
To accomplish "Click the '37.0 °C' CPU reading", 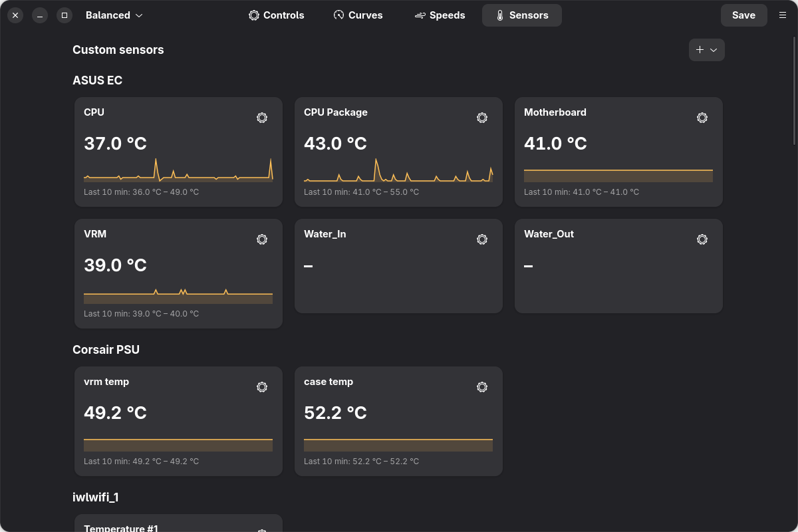I will tap(116, 144).
